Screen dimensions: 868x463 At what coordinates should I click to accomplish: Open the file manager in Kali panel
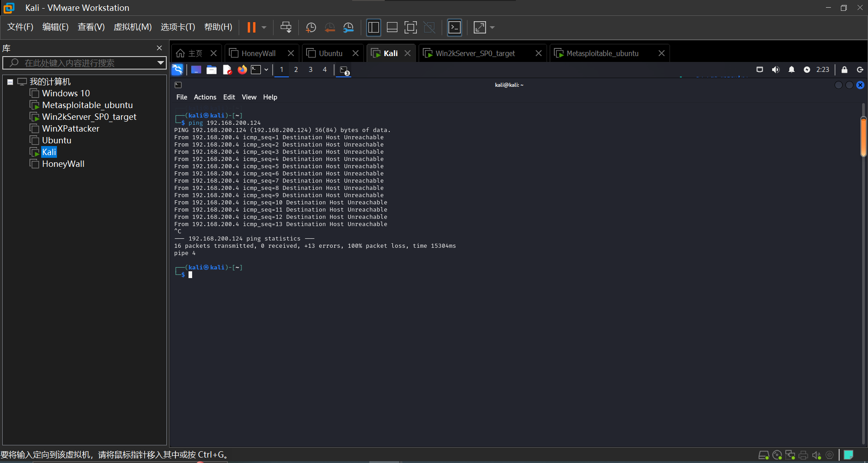click(212, 70)
